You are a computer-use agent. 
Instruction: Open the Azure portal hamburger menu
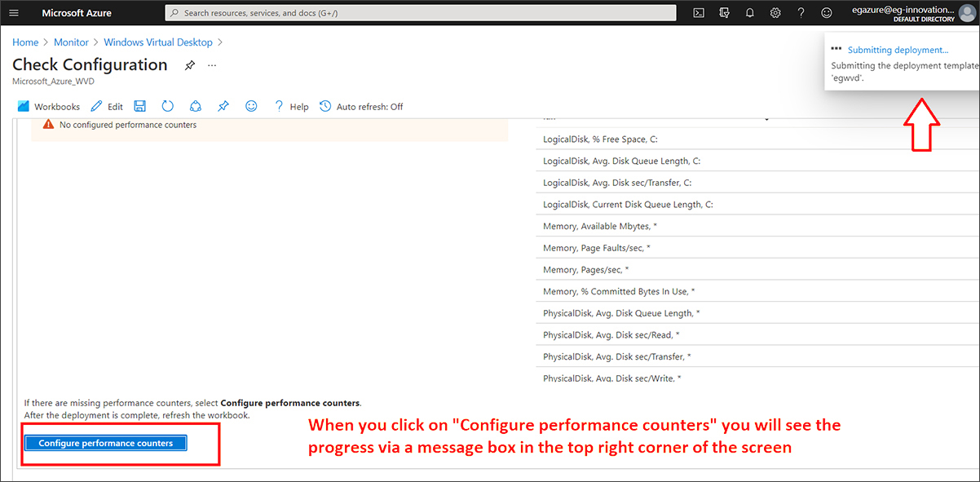click(x=13, y=13)
